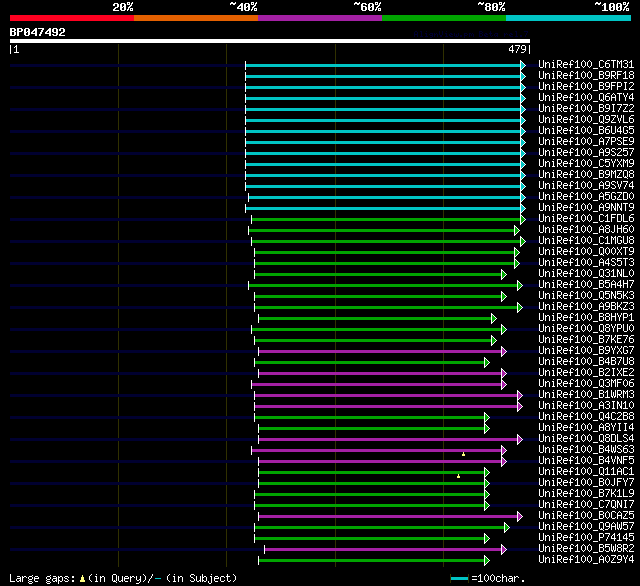Click the arrowhead ending the Q9AW57 alignment
Image resolution: width=640 pixels, height=586 pixels.
pos(507,528)
